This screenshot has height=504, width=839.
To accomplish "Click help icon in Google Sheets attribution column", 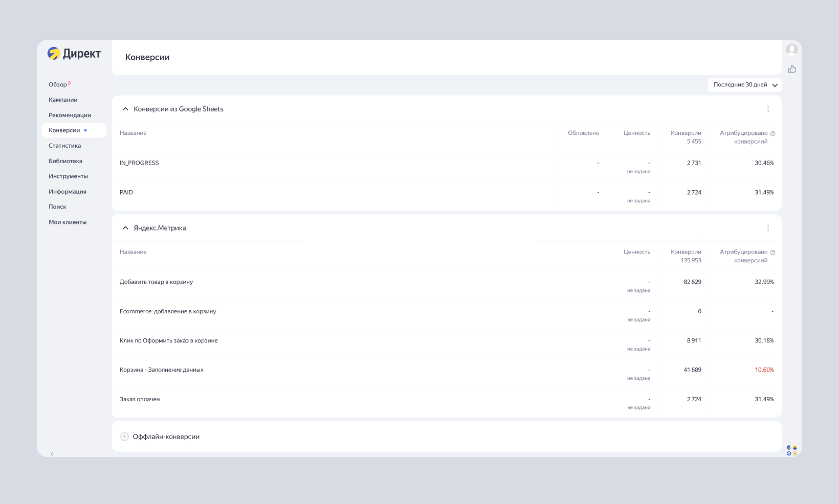I will (x=773, y=134).
